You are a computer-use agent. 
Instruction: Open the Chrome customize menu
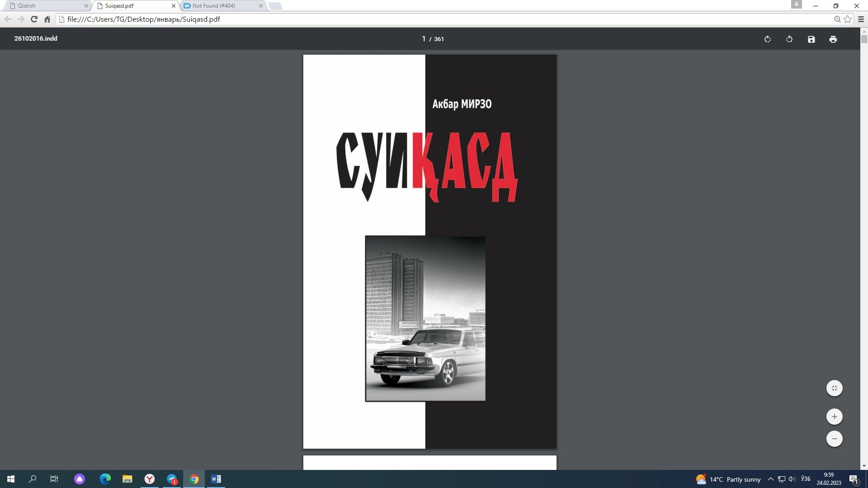click(x=860, y=19)
